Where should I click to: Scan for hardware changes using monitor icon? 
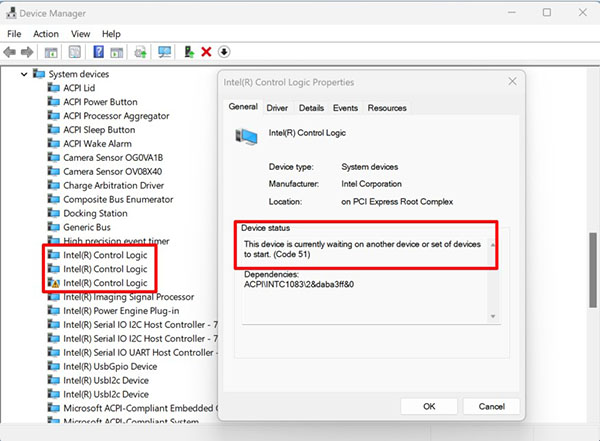(x=164, y=51)
